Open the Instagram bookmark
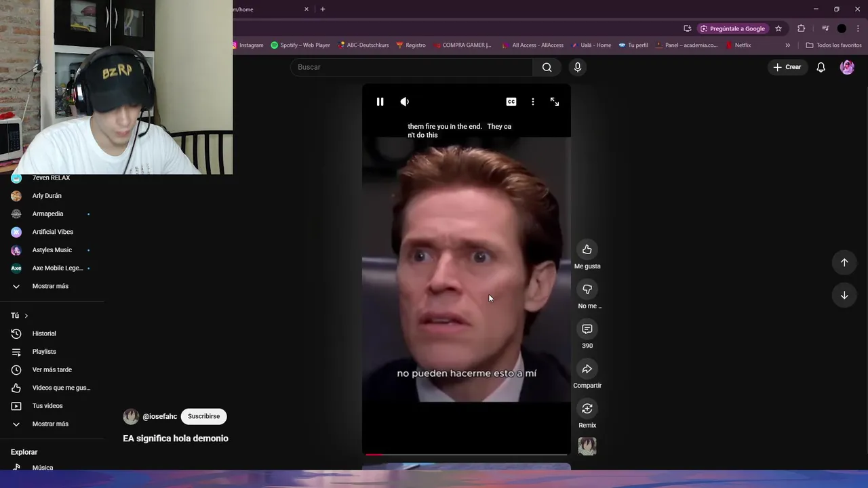Viewport: 868px width, 488px height. [248, 45]
